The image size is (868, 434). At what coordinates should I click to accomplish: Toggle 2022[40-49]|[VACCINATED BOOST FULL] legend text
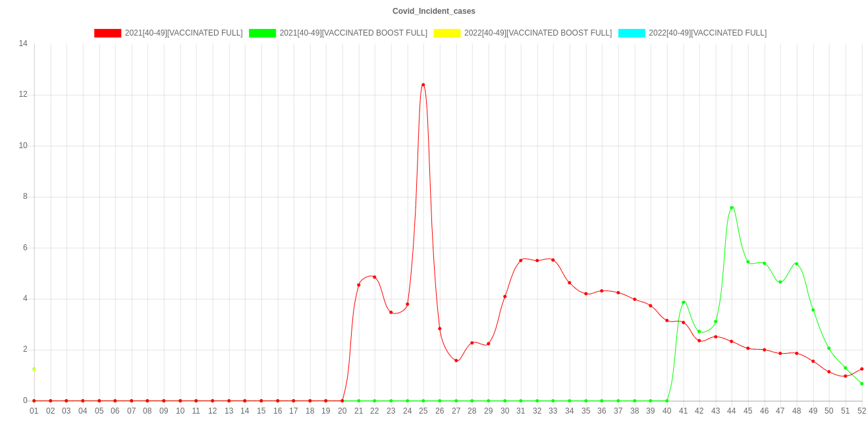pyautogui.click(x=537, y=33)
